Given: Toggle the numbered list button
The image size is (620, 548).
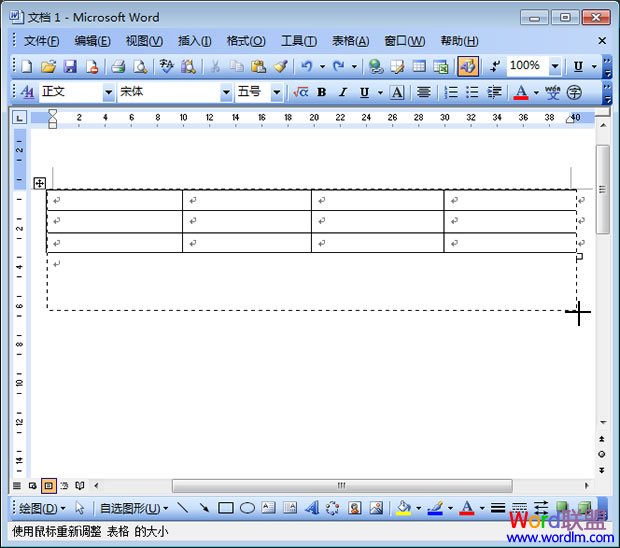Looking at the screenshot, I should coord(451,92).
